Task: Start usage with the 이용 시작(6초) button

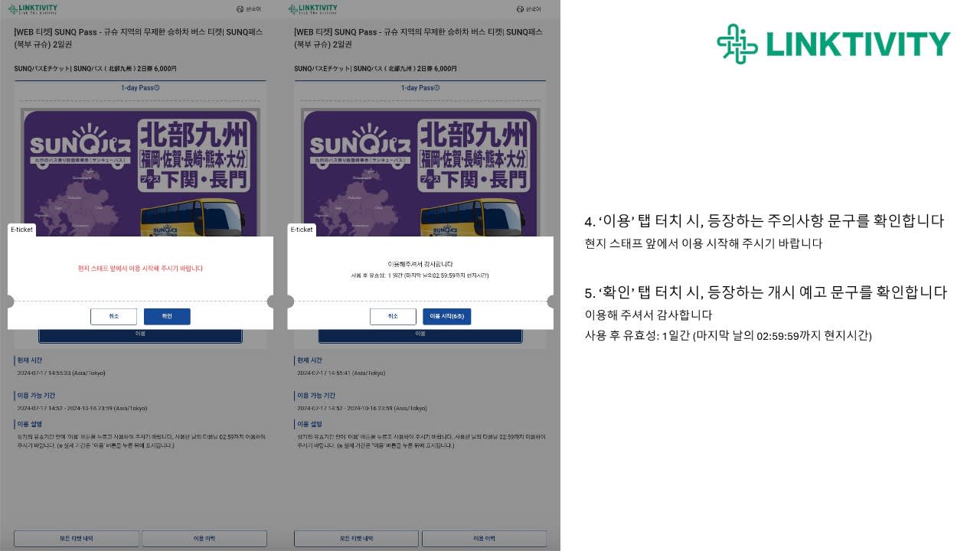Action: [x=446, y=316]
